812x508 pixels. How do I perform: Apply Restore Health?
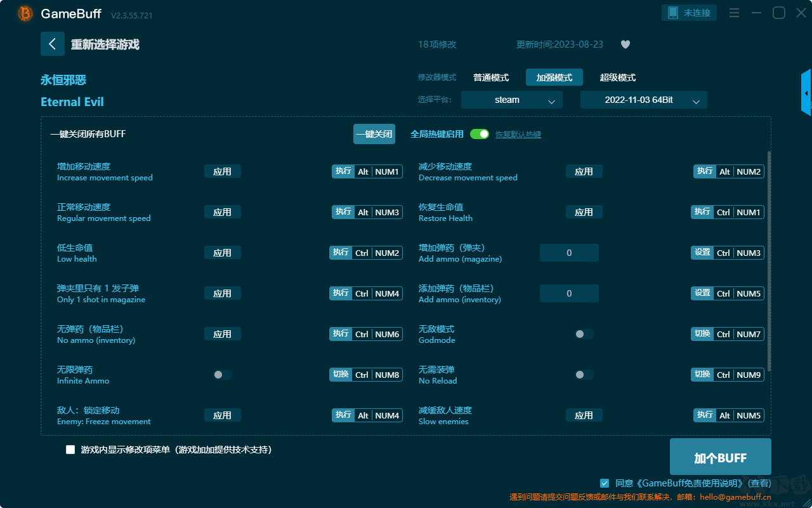(x=584, y=212)
